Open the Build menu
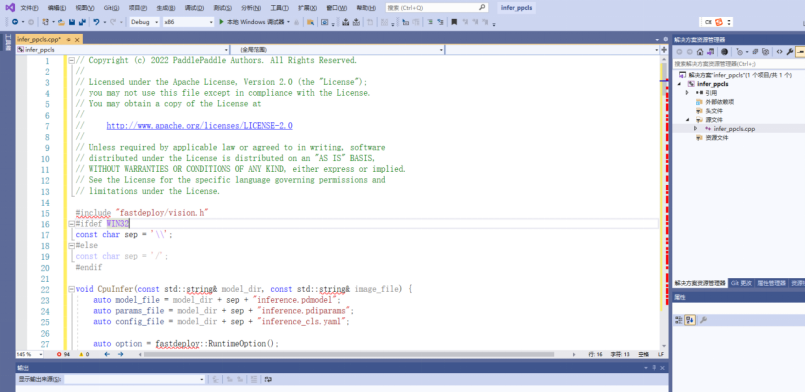The image size is (806, 392). [166, 8]
